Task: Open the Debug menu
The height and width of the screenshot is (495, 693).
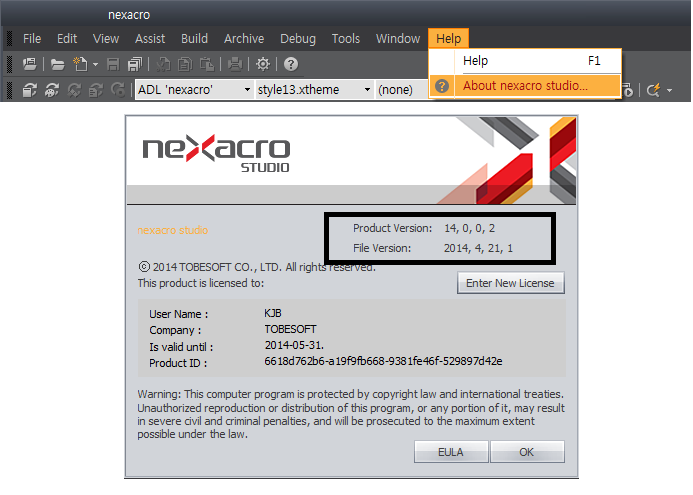Action: [297, 39]
